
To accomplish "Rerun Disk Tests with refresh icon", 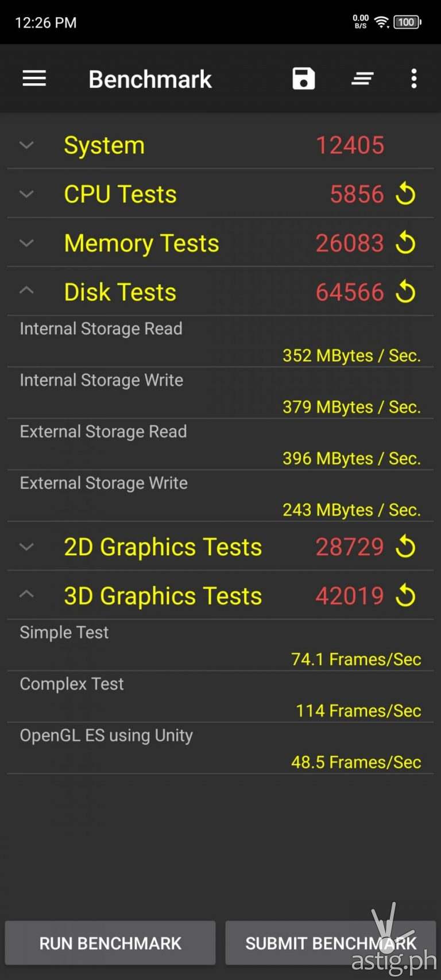I will coord(405,292).
